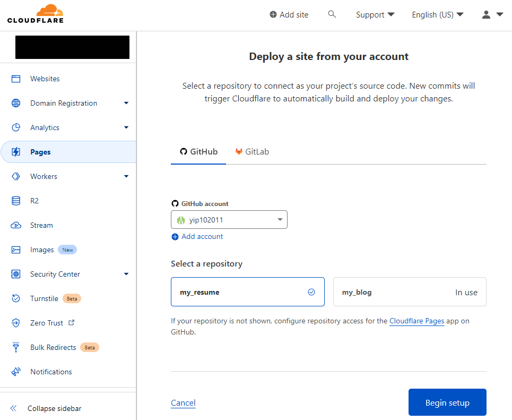Select the my_resume repository option

[x=247, y=292]
